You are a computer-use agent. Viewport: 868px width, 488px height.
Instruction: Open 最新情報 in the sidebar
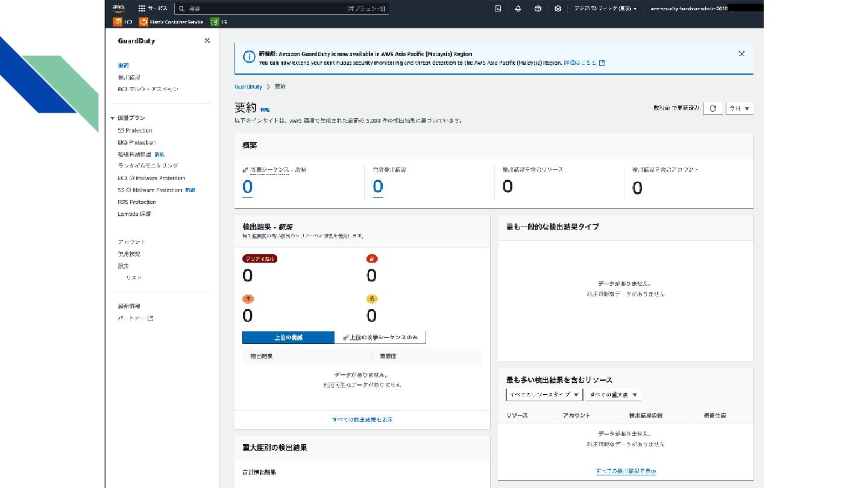(x=129, y=306)
